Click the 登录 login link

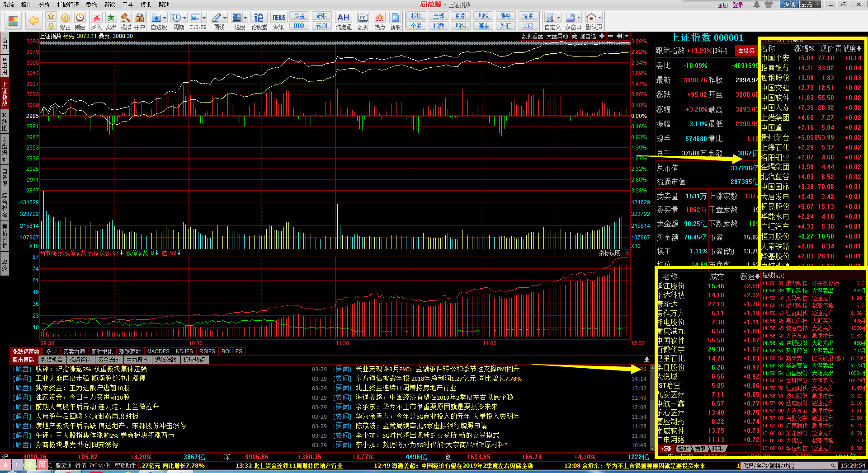(738, 5)
